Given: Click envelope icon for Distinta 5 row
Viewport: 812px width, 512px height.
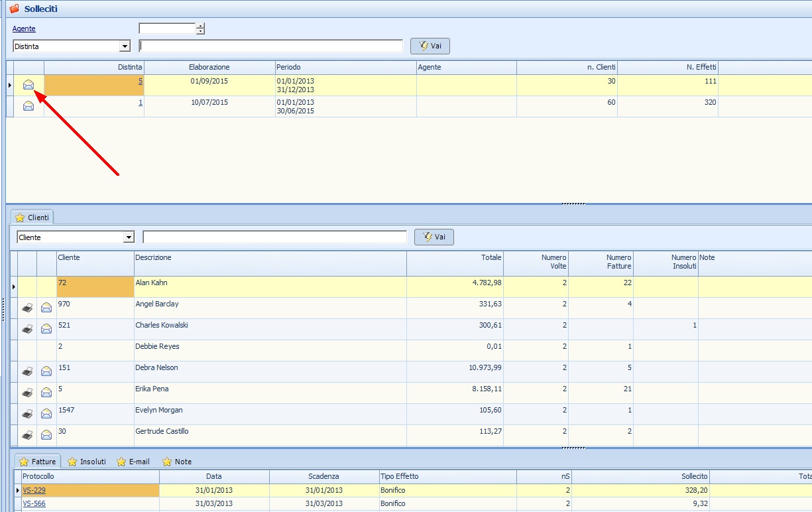Looking at the screenshot, I should pos(29,85).
